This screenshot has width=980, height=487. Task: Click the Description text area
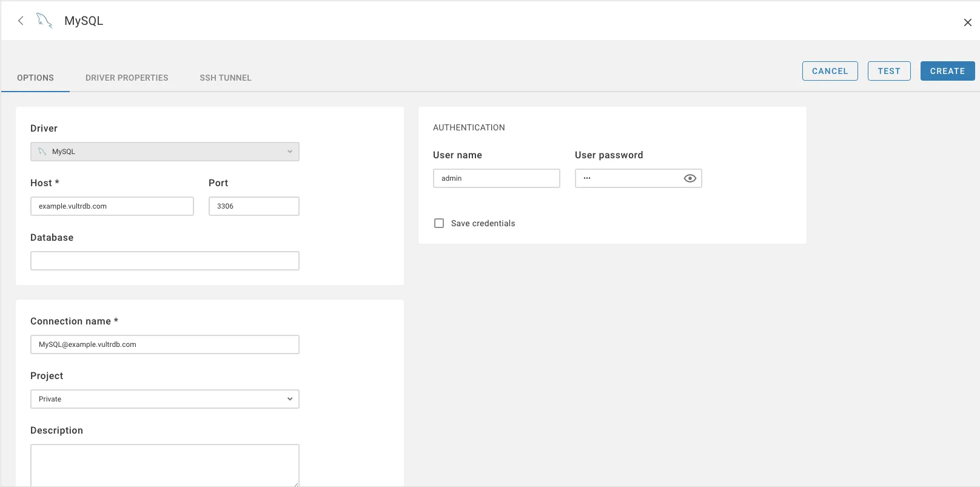pyautogui.click(x=165, y=465)
